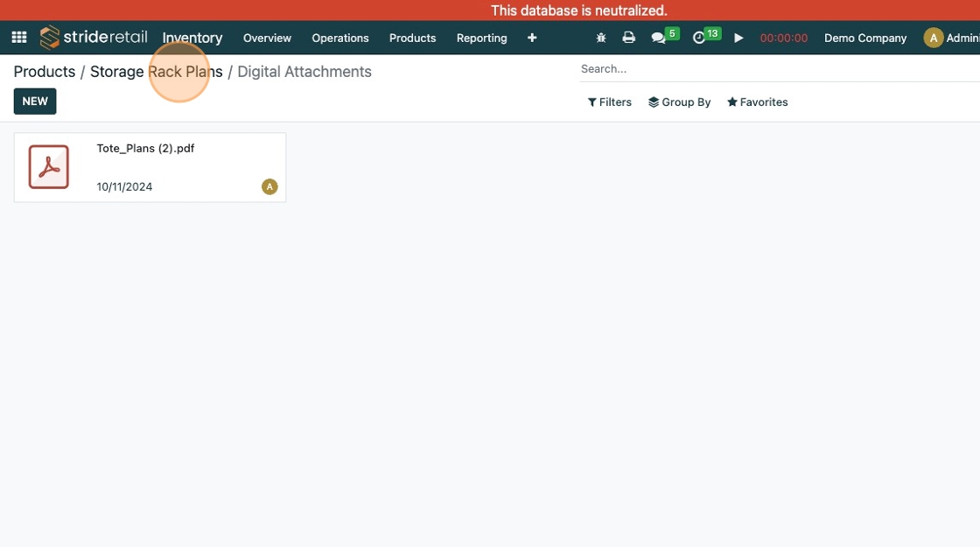The height and width of the screenshot is (547, 980).
Task: Open the Products menu
Action: (412, 39)
